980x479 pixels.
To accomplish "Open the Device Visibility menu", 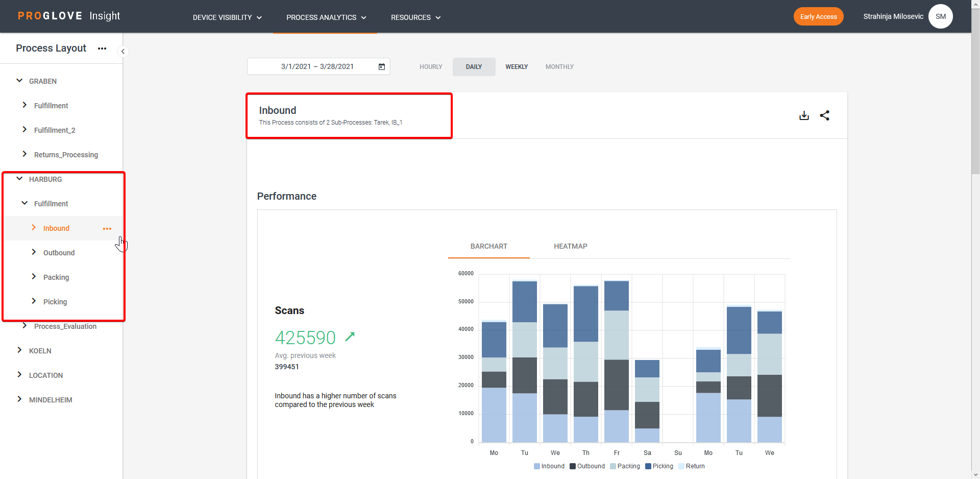I will tap(227, 17).
